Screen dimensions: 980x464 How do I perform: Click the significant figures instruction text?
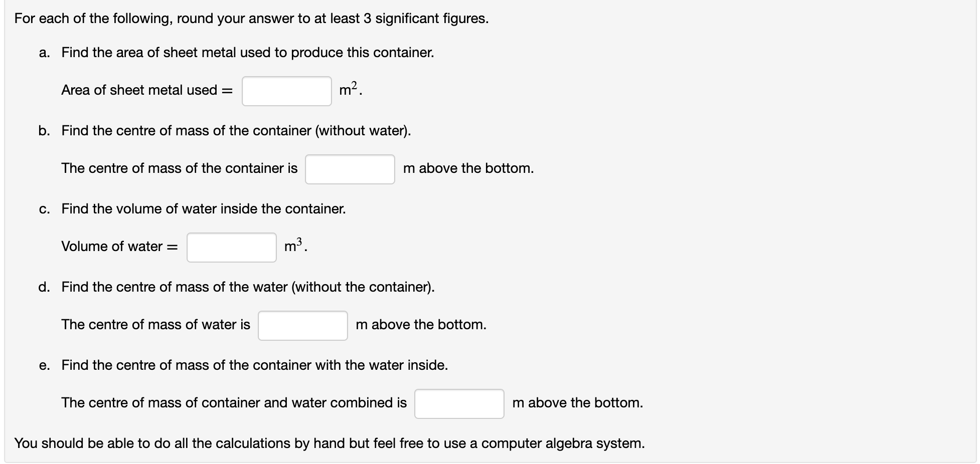[251, 19]
